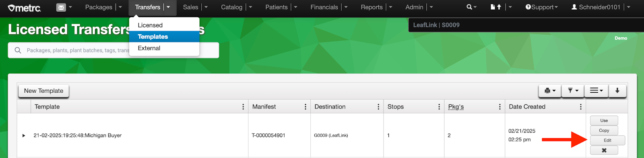Open Template column options menu dots
The height and width of the screenshot is (158, 644).
coord(243,107)
